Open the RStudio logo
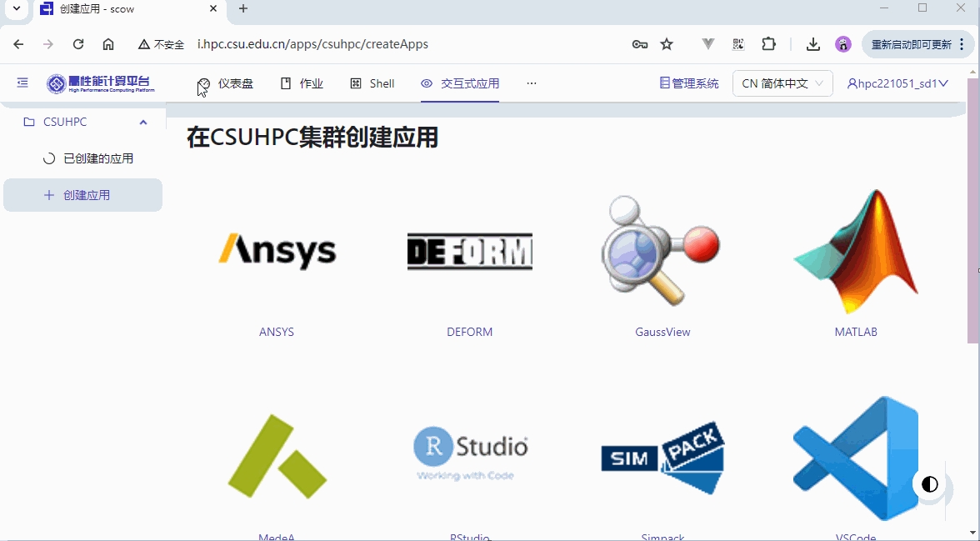Viewport: 980px width, 541px height. 470,453
